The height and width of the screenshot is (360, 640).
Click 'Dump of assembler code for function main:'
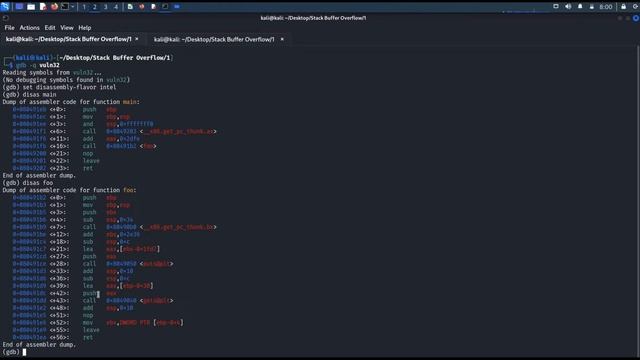(x=71, y=102)
